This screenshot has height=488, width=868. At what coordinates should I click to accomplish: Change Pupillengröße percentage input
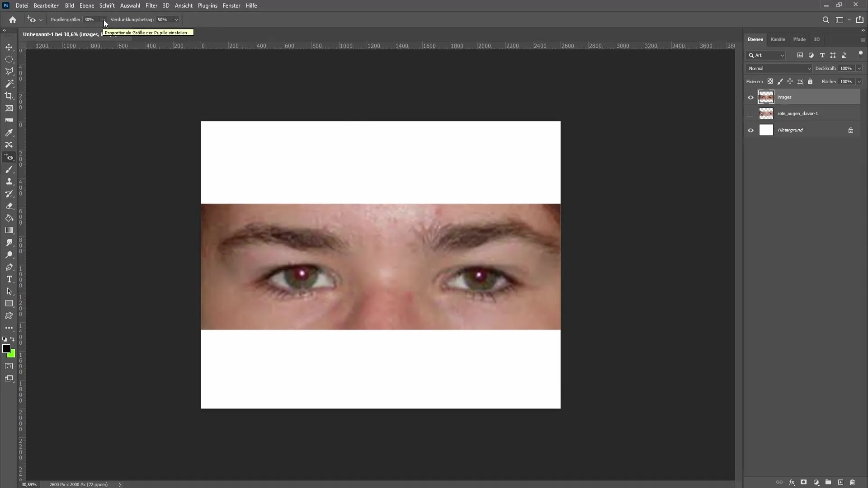pos(89,19)
